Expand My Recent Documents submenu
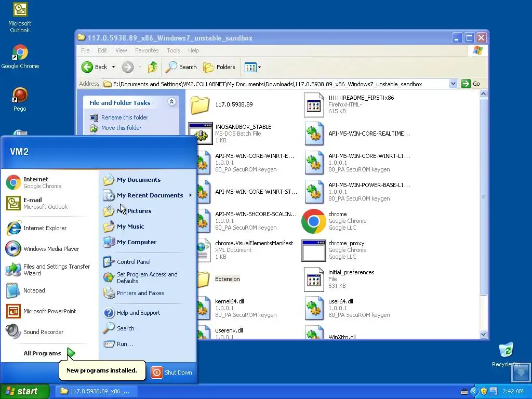 pos(148,195)
